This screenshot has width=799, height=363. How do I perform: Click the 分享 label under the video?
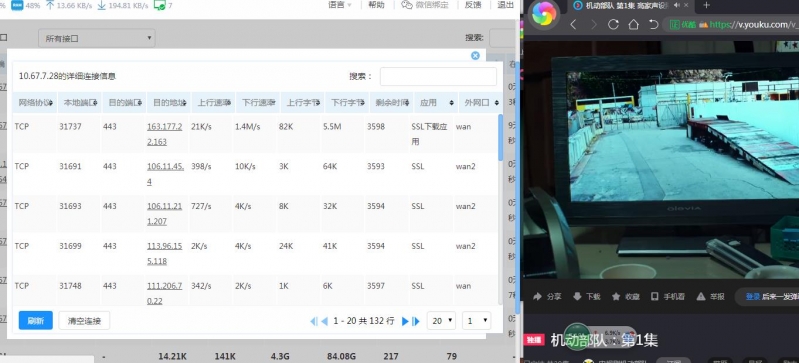tap(554, 296)
